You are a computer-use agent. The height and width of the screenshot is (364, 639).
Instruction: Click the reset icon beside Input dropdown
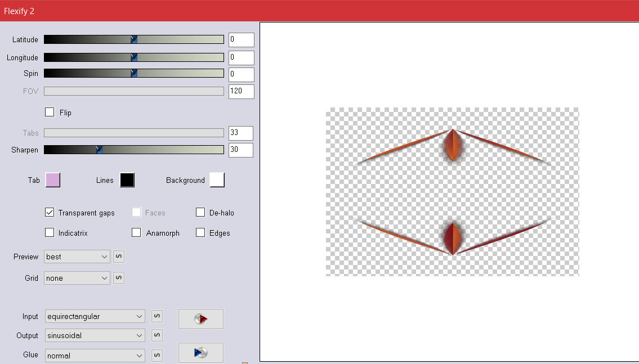157,316
